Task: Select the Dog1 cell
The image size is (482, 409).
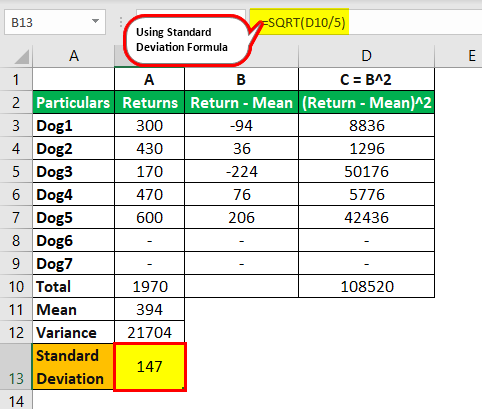Action: click(x=73, y=125)
